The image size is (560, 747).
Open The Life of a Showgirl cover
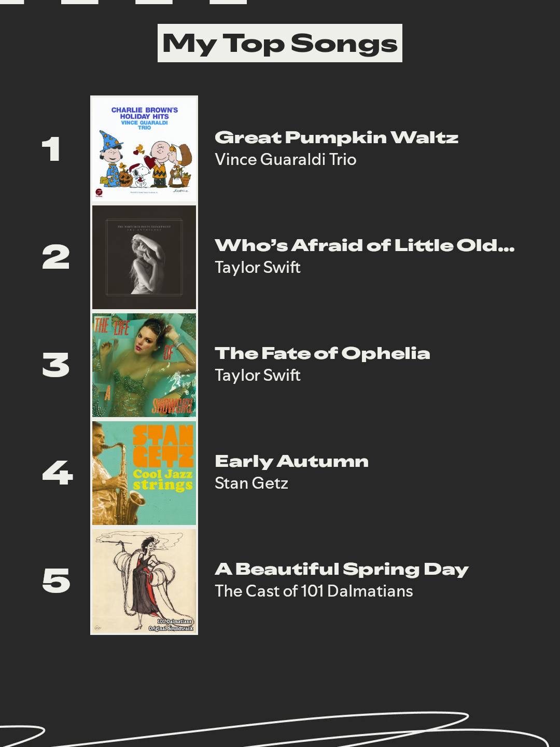[x=144, y=365]
